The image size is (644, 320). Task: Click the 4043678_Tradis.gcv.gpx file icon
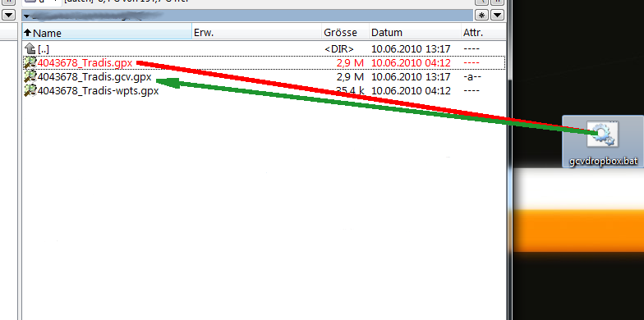click(30, 77)
